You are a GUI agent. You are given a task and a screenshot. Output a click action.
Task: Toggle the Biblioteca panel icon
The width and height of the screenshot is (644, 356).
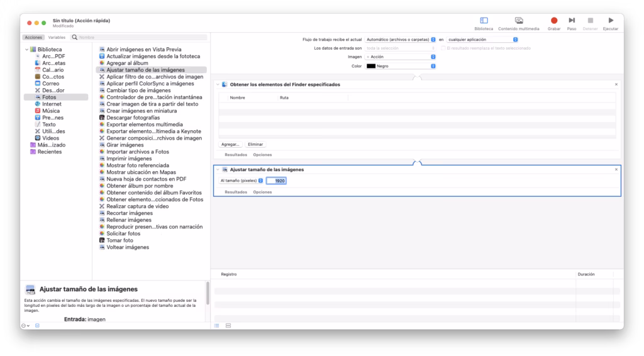pos(484,21)
